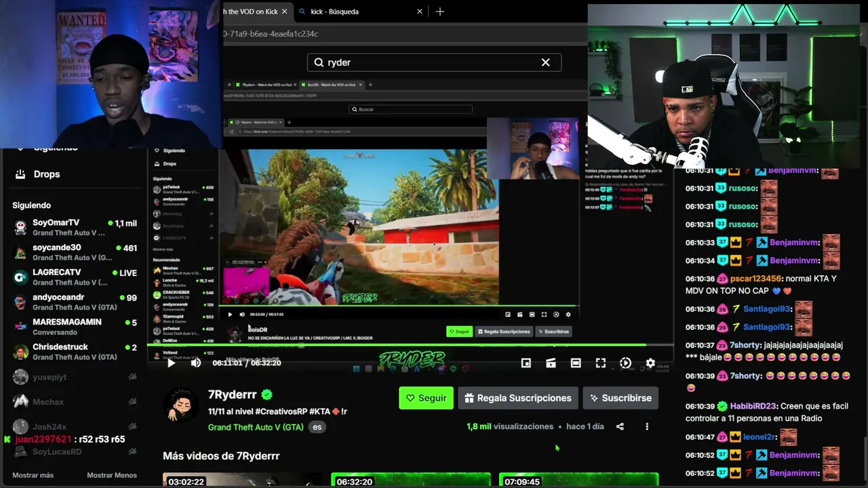
Task: Create a clip from the main player
Action: pyautogui.click(x=551, y=363)
